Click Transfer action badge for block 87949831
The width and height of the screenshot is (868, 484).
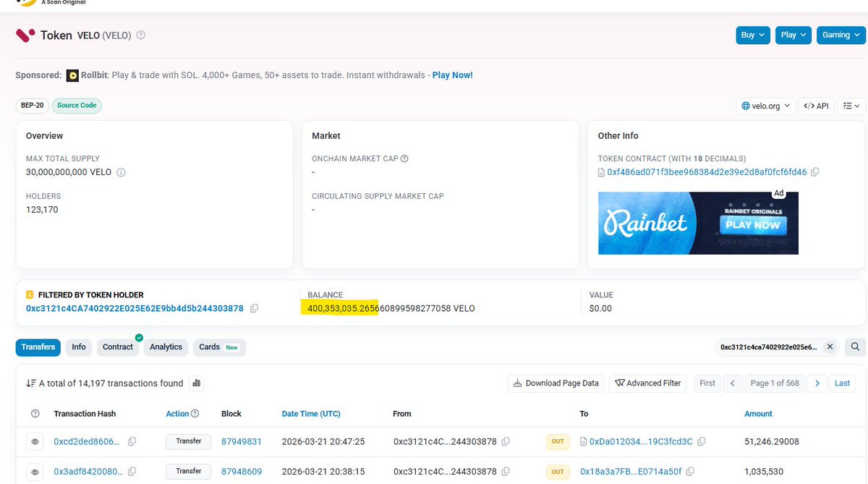coord(189,441)
